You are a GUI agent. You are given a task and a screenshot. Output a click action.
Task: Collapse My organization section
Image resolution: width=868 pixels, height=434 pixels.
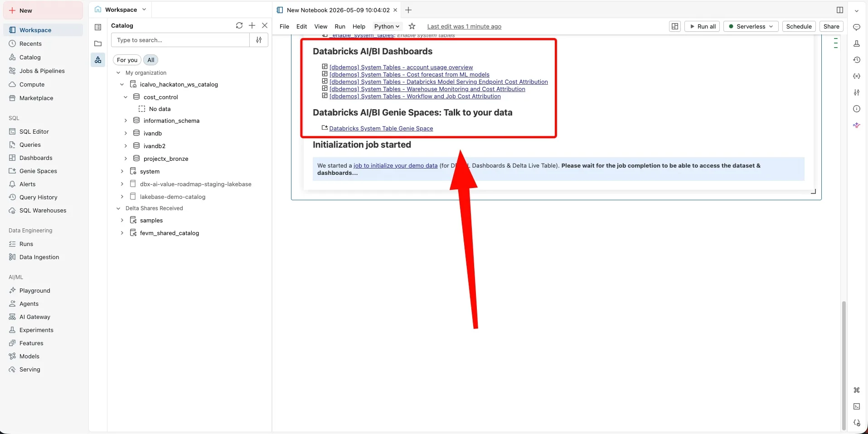point(118,72)
